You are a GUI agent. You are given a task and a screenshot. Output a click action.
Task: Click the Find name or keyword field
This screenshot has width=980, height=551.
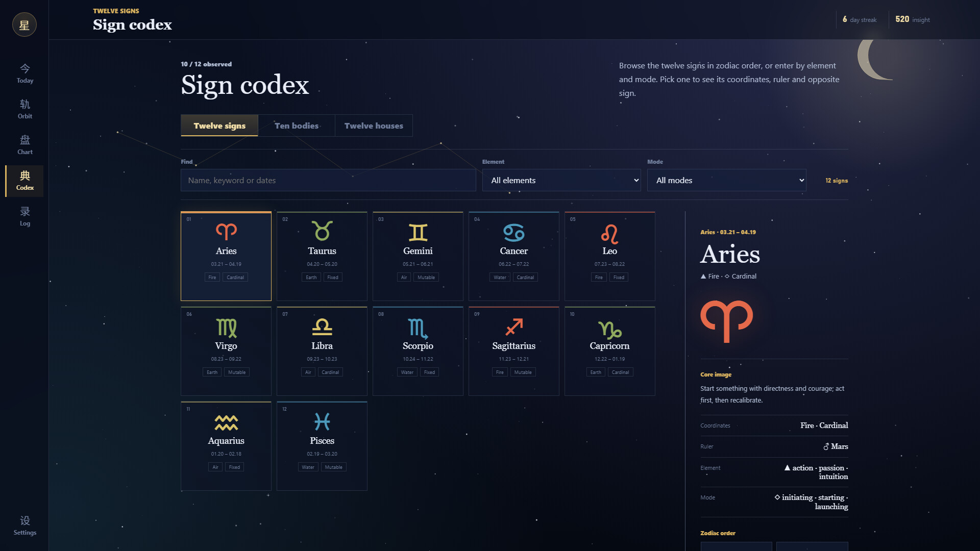[328, 180]
